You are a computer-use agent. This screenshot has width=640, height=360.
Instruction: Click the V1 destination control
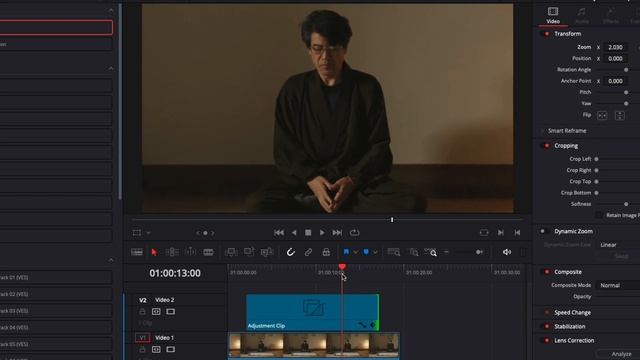click(x=142, y=338)
